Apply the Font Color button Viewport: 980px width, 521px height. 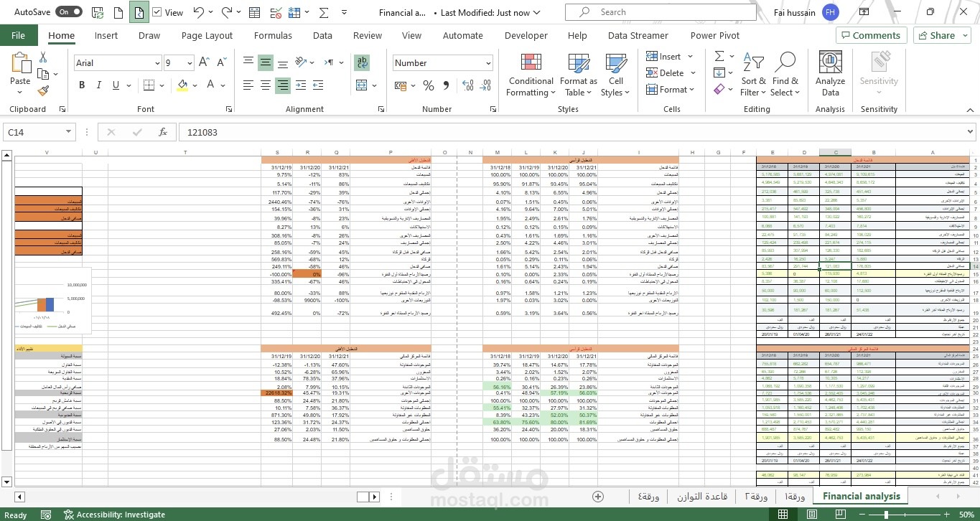[x=212, y=85]
